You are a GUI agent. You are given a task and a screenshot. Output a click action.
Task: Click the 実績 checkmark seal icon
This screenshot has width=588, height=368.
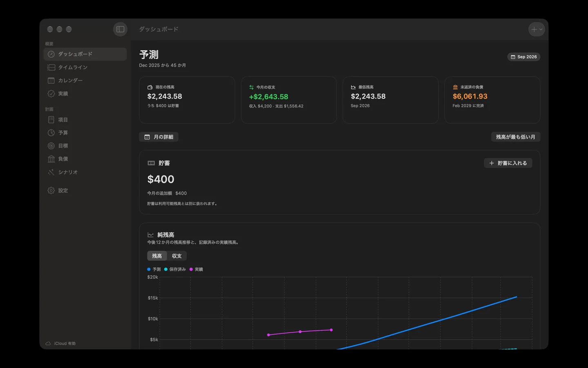[51, 94]
